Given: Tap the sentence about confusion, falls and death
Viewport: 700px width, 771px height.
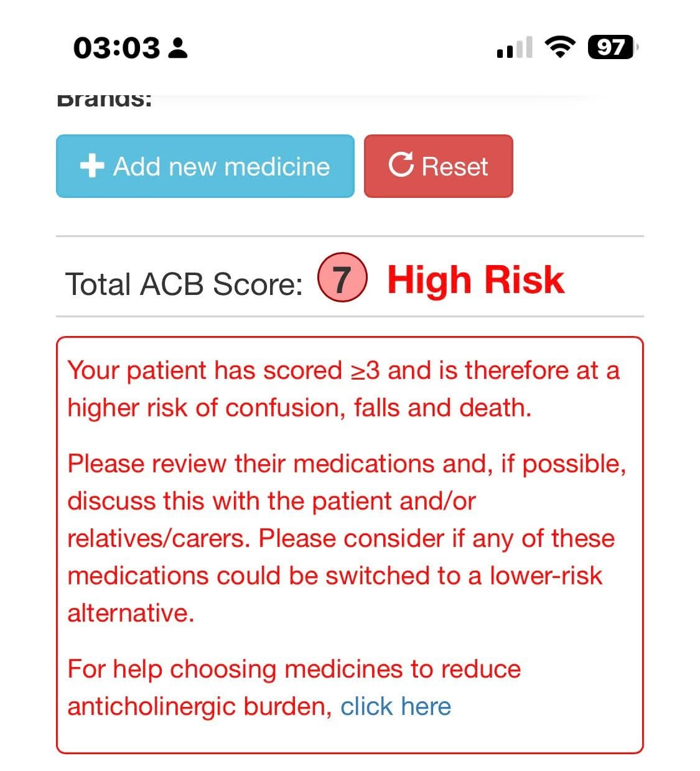Looking at the screenshot, I should (343, 389).
